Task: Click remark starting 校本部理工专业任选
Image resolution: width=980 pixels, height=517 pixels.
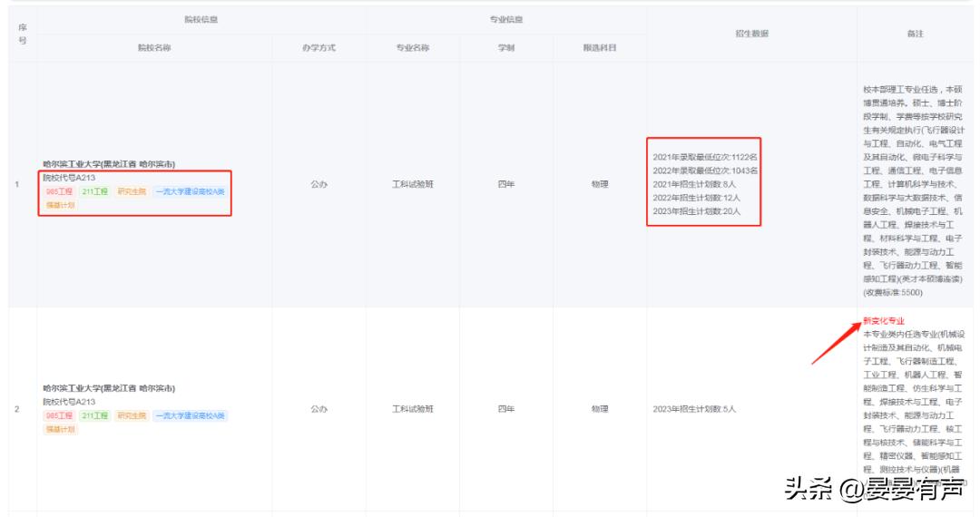Action: [914, 191]
